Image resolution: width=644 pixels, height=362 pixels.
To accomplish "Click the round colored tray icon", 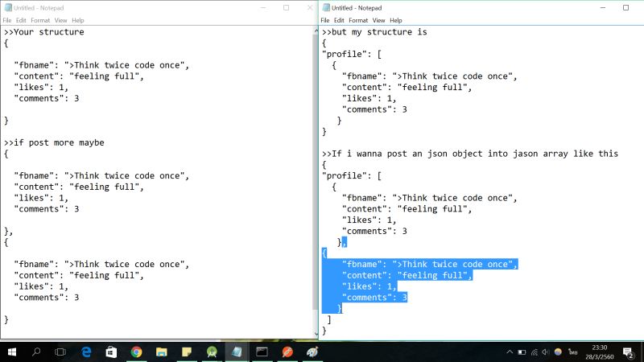I will (558, 352).
